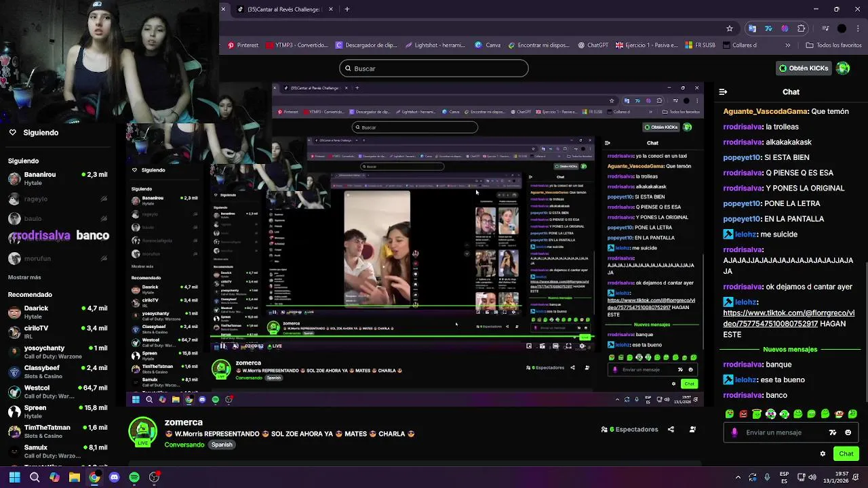This screenshot has width=868, height=488.
Task: Share the stream with the share icon
Action: pyautogui.click(x=671, y=429)
